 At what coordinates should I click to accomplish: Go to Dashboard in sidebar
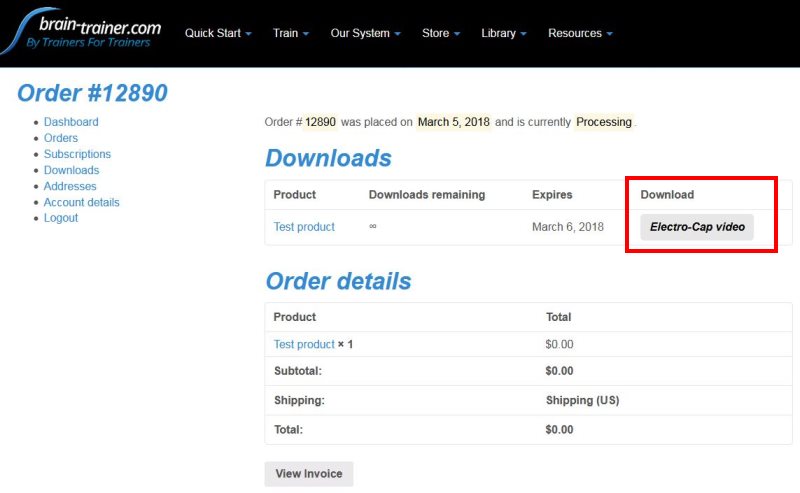tap(71, 122)
